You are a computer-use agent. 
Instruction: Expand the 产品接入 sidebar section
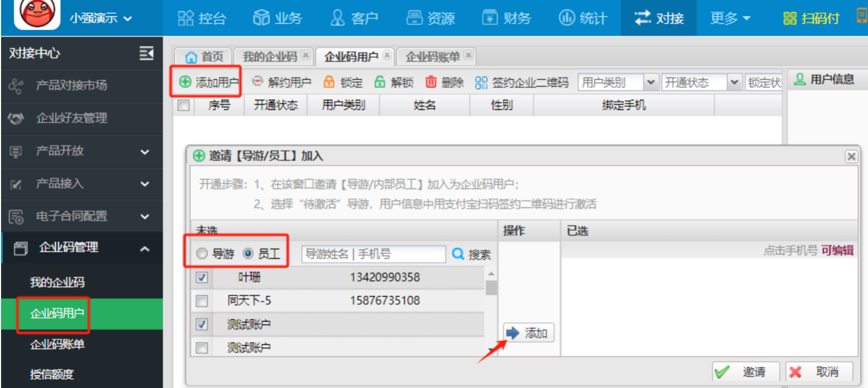82,184
